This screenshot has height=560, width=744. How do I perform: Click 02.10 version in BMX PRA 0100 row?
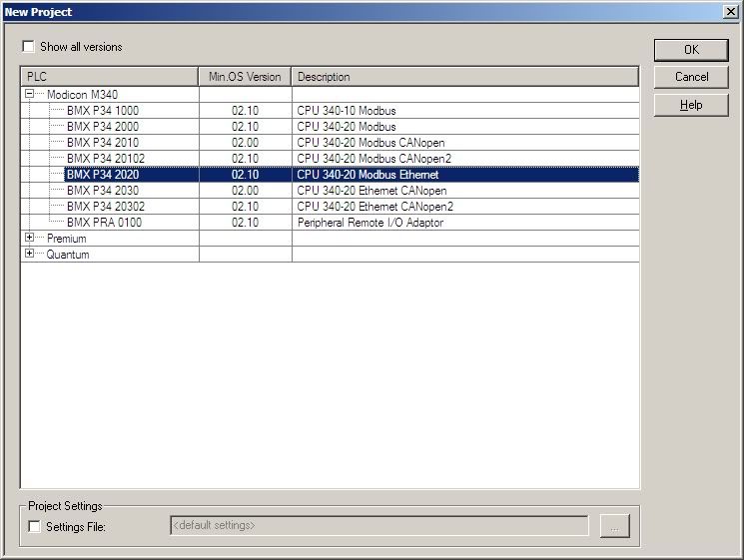tap(245, 223)
